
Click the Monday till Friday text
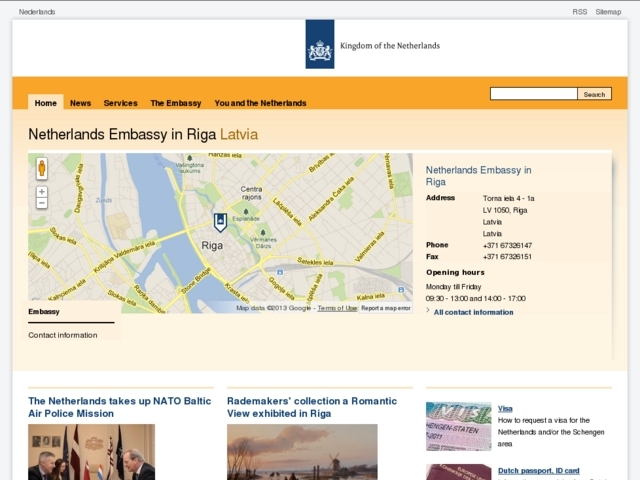pos(453,287)
